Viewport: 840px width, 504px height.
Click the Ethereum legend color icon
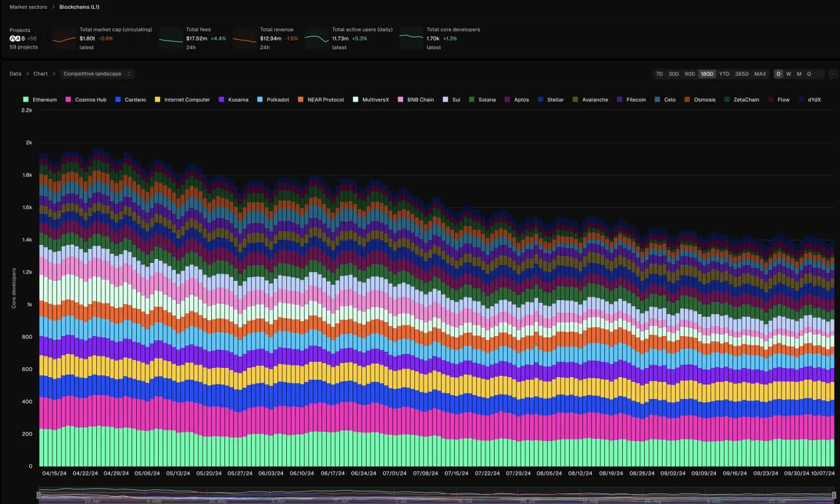[x=26, y=100]
